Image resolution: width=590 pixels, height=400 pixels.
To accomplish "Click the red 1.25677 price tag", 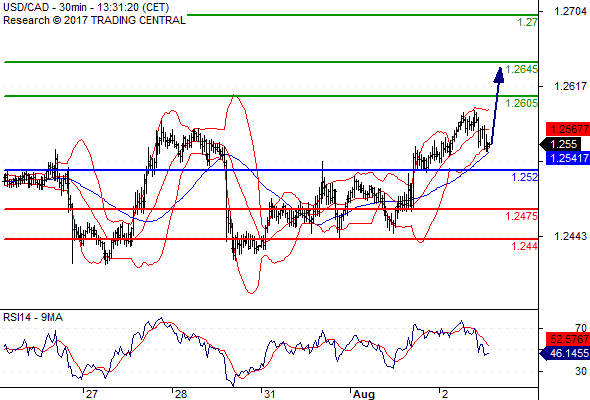I will point(568,129).
